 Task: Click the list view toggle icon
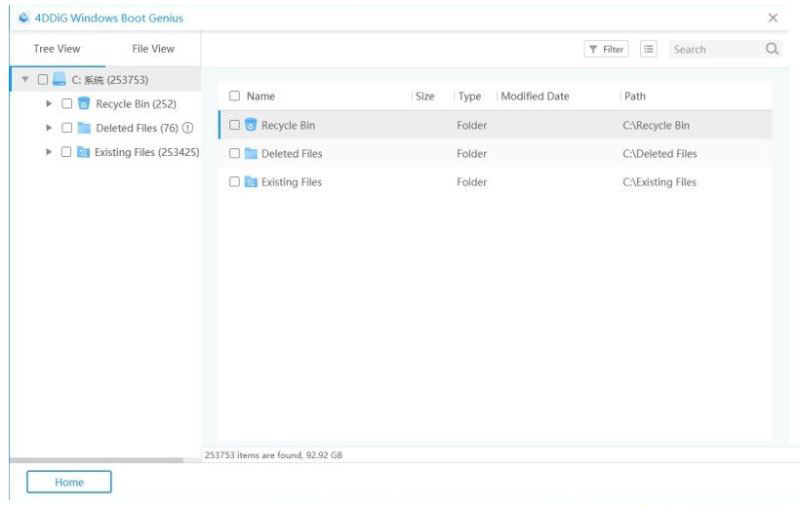648,49
